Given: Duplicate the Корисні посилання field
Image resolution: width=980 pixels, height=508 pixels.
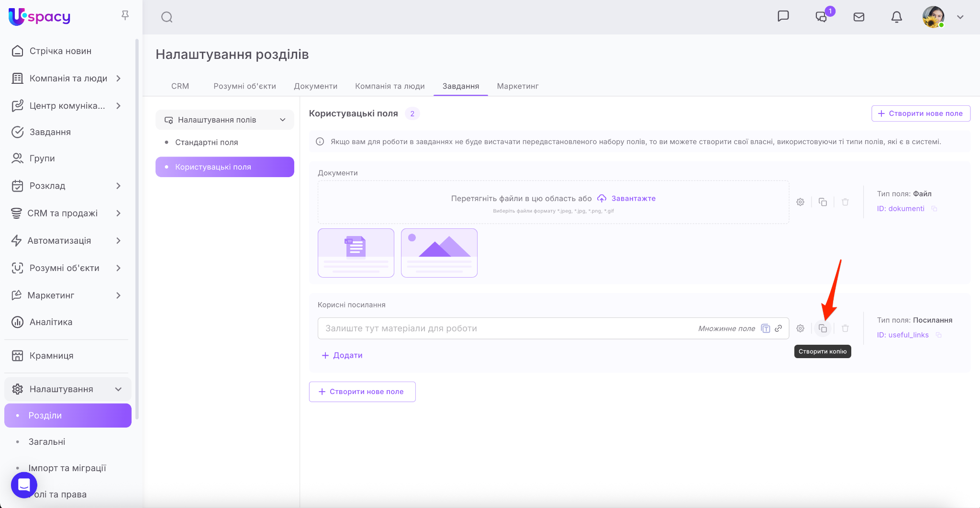Looking at the screenshot, I should point(823,328).
